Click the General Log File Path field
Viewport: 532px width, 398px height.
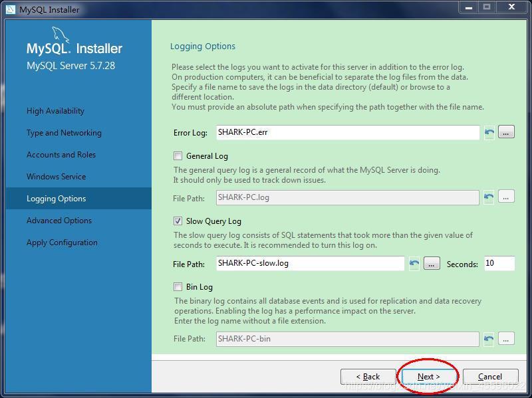(x=347, y=197)
